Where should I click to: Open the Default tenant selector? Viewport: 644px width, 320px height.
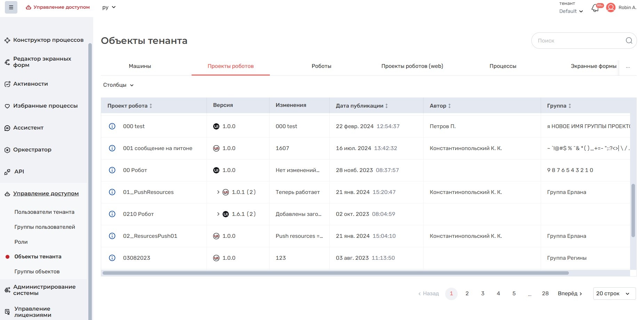tap(571, 11)
